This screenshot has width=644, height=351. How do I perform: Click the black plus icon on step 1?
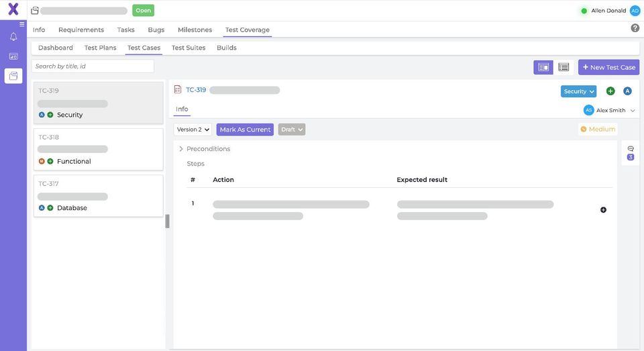pyautogui.click(x=603, y=210)
